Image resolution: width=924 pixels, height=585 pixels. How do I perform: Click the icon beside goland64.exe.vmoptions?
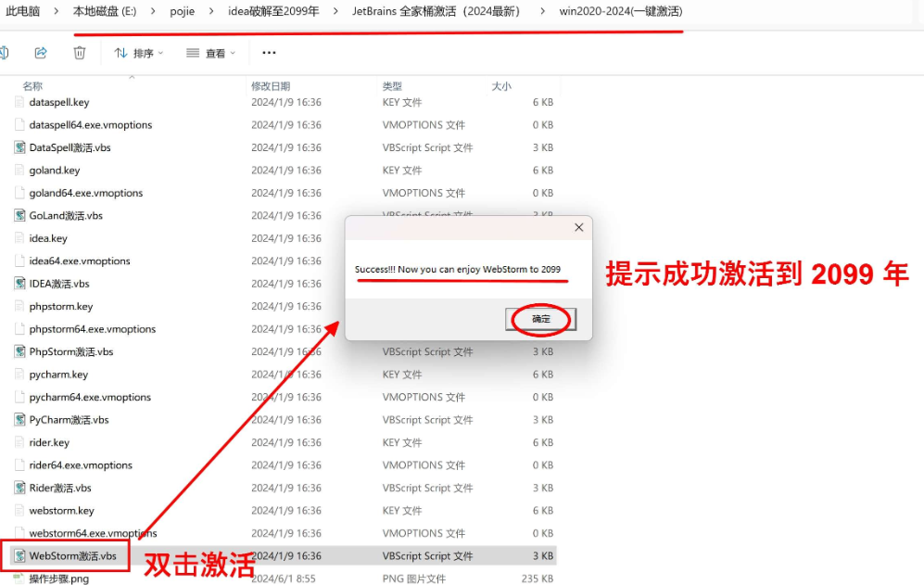coord(19,193)
